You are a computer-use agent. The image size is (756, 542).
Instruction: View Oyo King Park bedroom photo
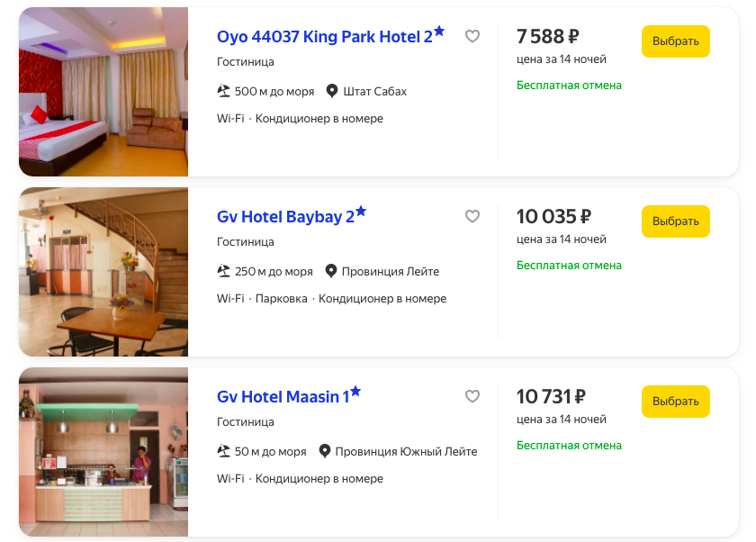pos(103,92)
